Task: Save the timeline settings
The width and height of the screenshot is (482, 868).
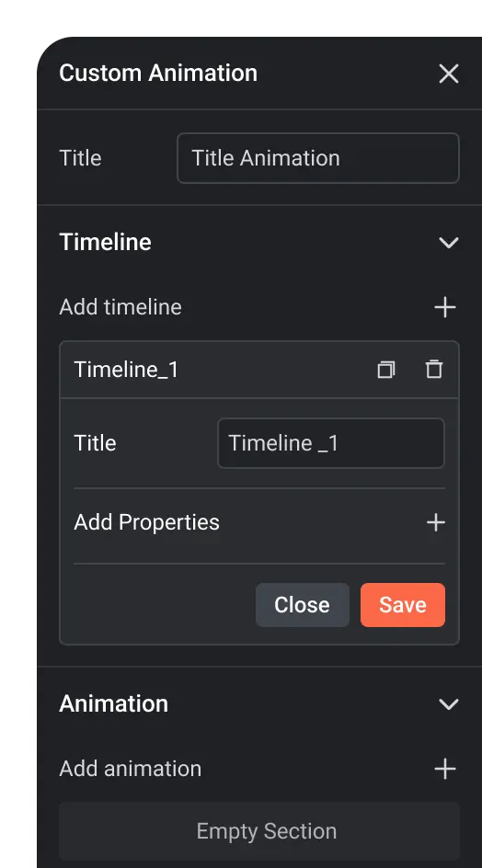Action: pos(403,604)
